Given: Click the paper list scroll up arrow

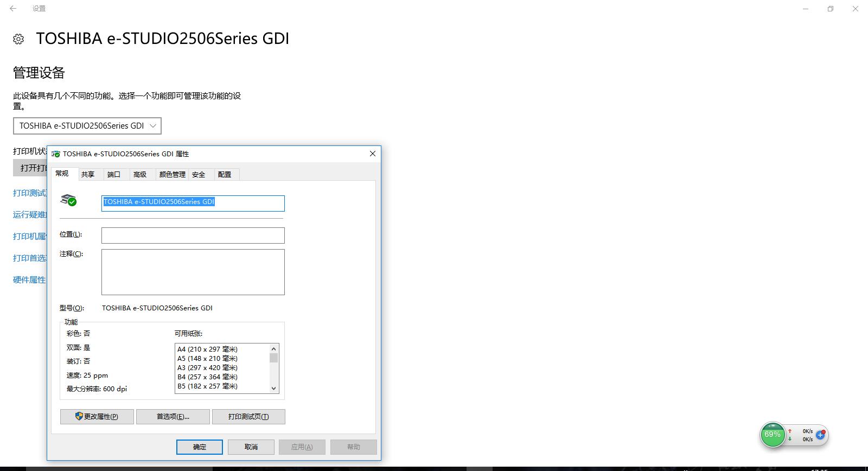Looking at the screenshot, I should tap(274, 349).
